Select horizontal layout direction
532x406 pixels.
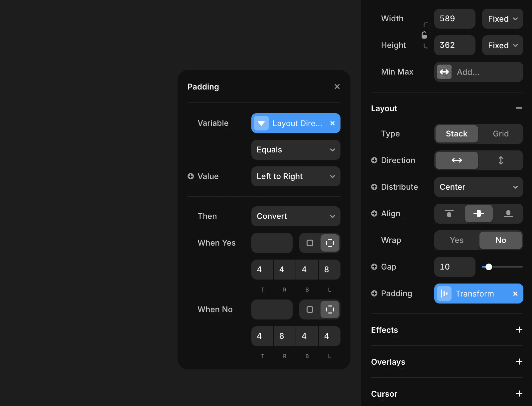click(456, 160)
